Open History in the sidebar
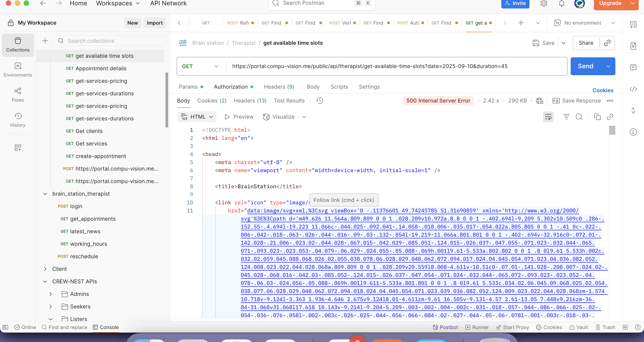644x342 pixels. (x=18, y=120)
